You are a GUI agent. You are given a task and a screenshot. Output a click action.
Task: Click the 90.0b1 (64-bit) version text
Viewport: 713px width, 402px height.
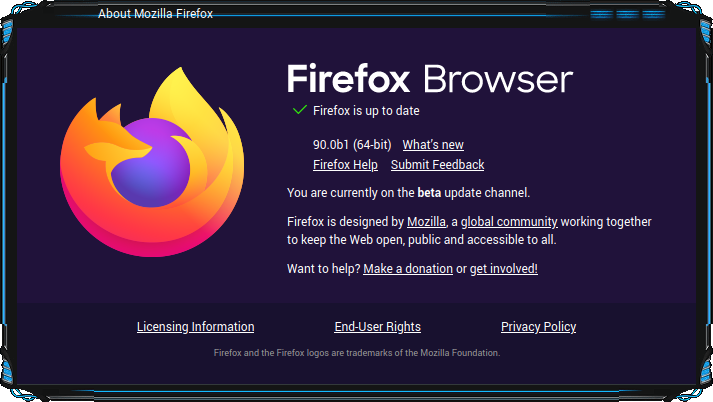(352, 145)
